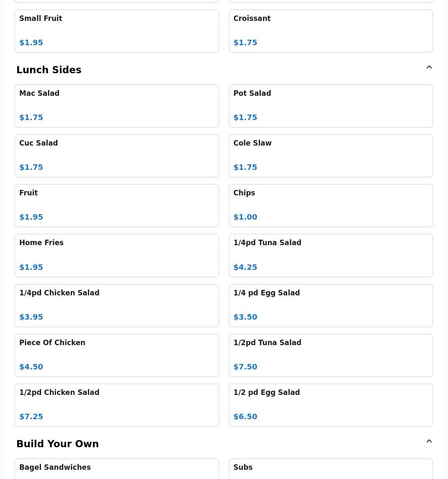448x479 pixels.
Task: Open the 1/2pd Tuna Salad item
Action: click(x=331, y=355)
